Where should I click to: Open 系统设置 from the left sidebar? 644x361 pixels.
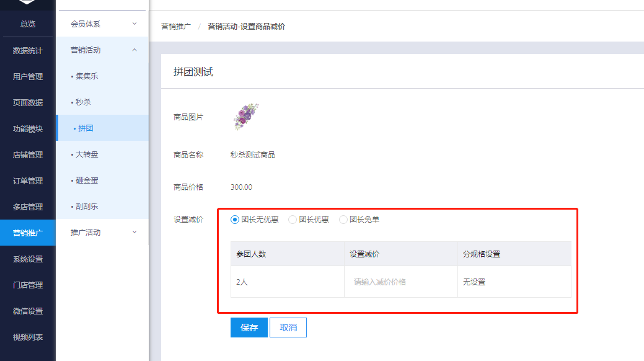click(x=28, y=259)
